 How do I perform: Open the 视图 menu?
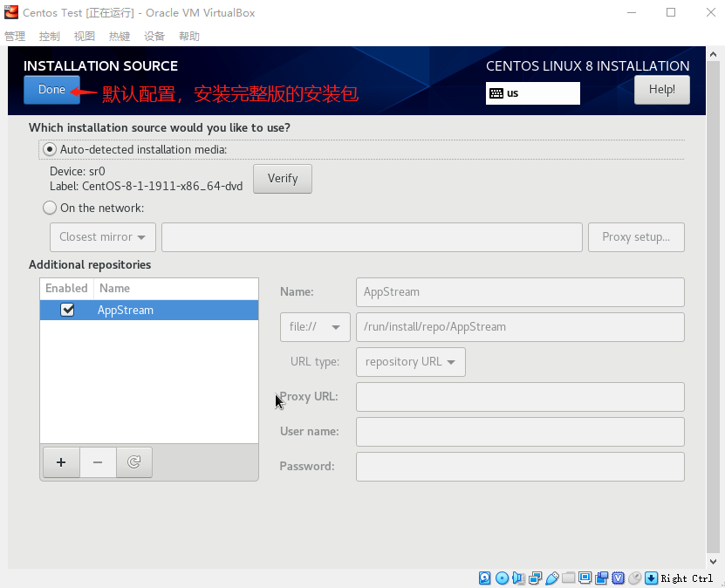84,36
